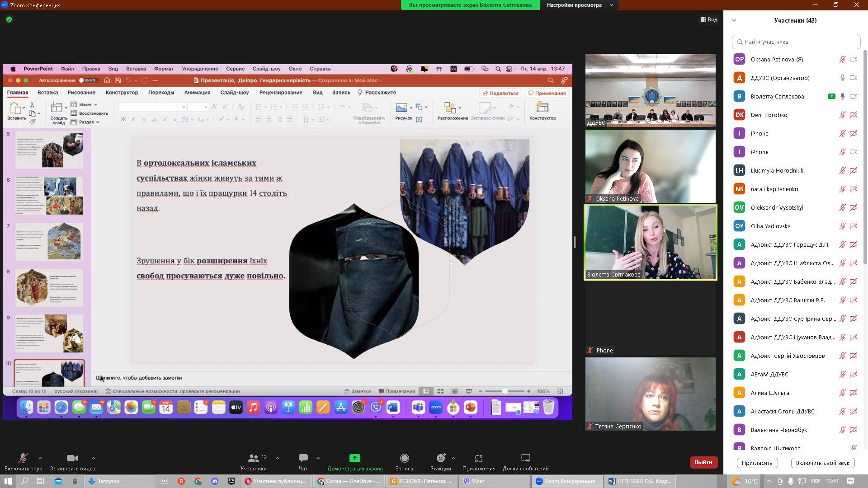This screenshot has height=488, width=868.
Task: Open Доски сообщений whiteboards icon
Action: tap(525, 459)
